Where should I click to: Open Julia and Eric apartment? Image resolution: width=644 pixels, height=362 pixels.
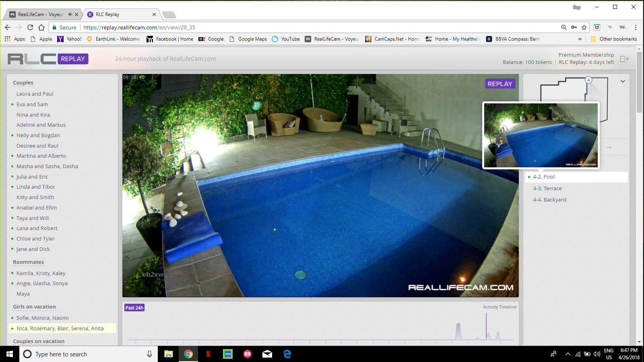coord(32,177)
